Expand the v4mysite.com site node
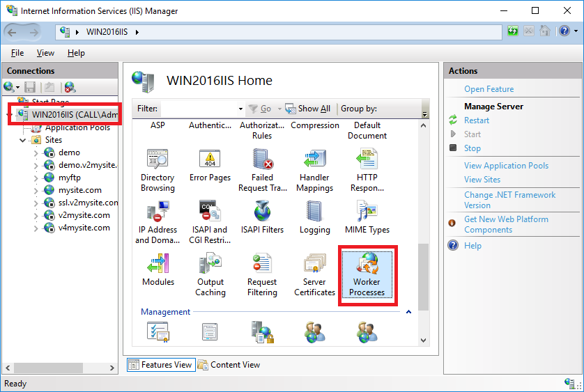584x392 pixels. pos(36,228)
